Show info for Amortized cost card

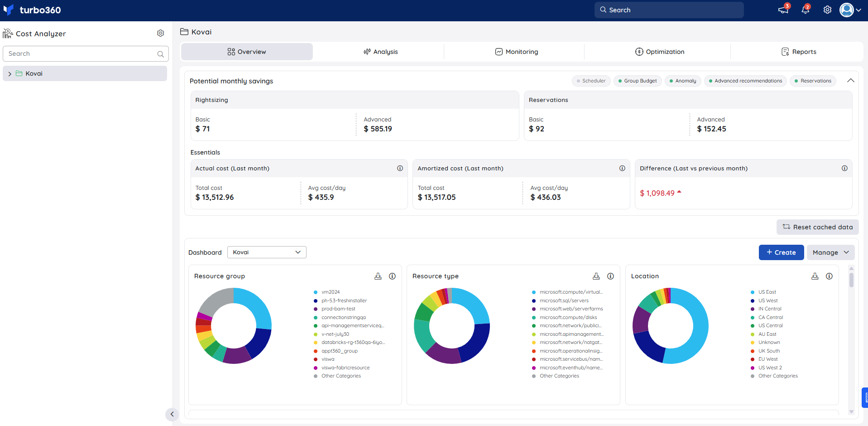[622, 168]
